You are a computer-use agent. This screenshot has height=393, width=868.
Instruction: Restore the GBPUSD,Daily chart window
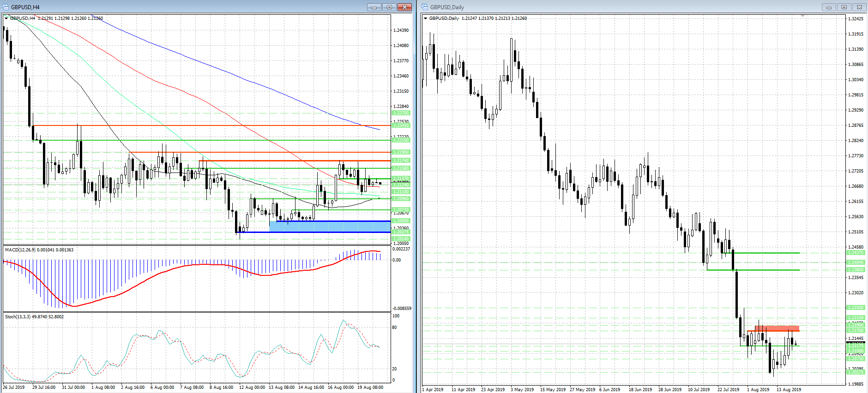tap(844, 7)
